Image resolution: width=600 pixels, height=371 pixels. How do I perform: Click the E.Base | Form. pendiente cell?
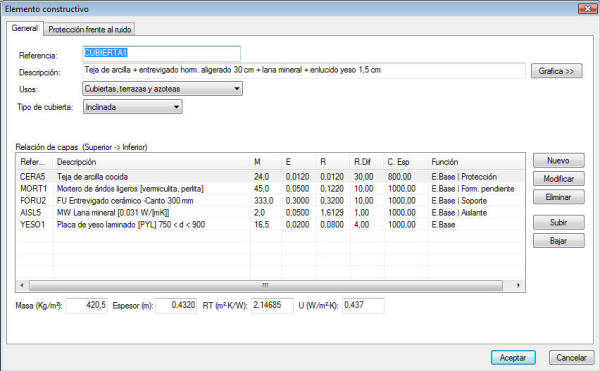[473, 189]
